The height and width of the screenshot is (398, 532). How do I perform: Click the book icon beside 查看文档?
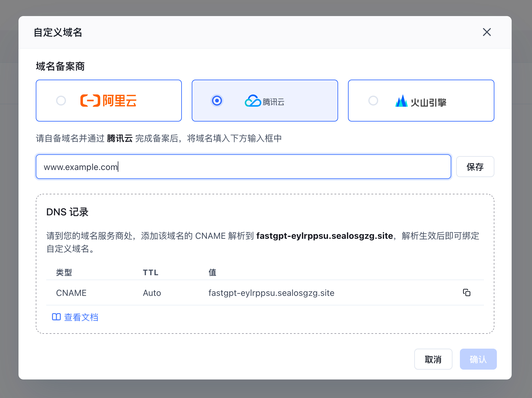(56, 317)
